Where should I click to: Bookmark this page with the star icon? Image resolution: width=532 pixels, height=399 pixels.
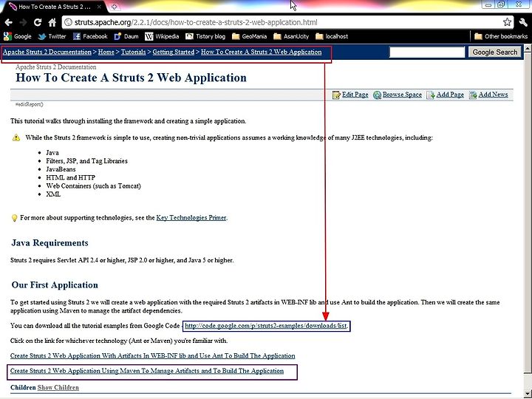tap(507, 22)
